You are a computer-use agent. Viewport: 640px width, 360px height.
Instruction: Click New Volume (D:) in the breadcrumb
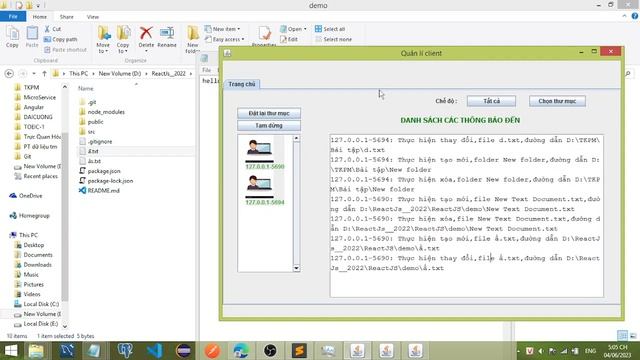click(120, 73)
